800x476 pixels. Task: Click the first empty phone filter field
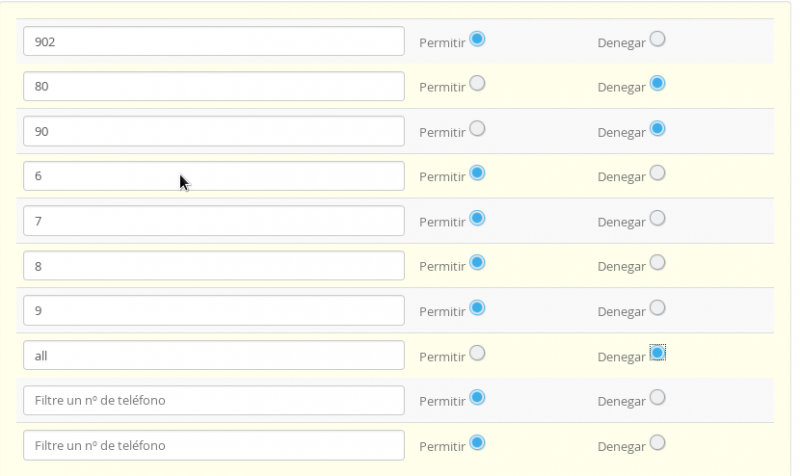213,400
